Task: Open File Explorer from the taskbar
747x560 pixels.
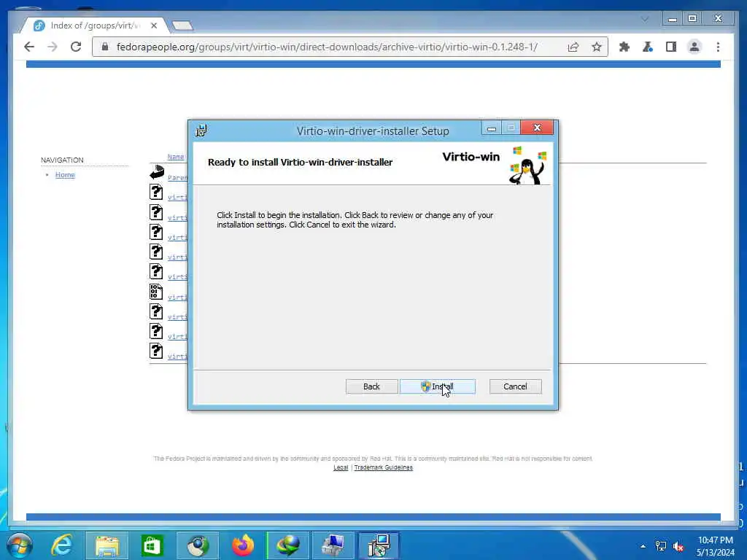Action: click(x=107, y=545)
